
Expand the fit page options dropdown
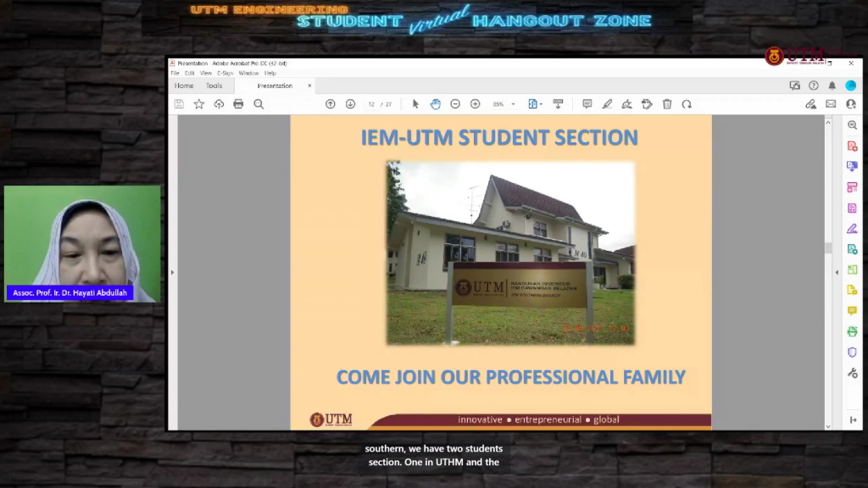pyautogui.click(x=542, y=104)
